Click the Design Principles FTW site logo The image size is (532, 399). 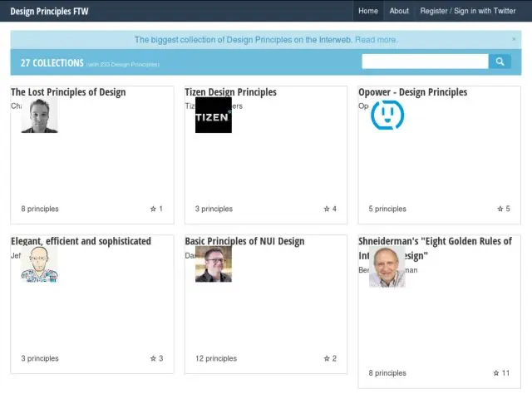click(x=49, y=12)
